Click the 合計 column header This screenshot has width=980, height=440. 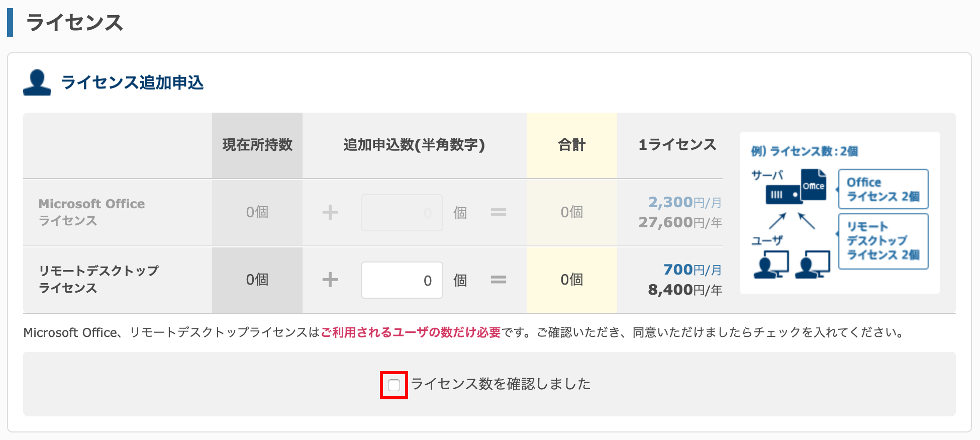click(572, 145)
